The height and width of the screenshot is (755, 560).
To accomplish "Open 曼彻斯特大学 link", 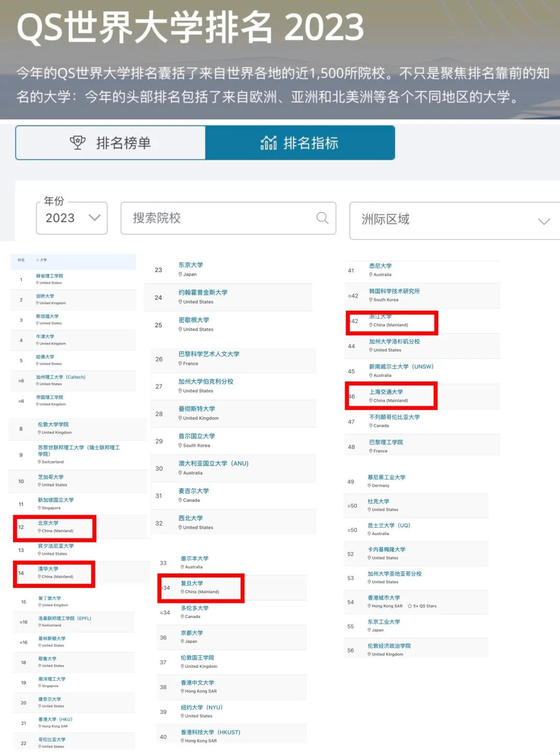I will (197, 409).
